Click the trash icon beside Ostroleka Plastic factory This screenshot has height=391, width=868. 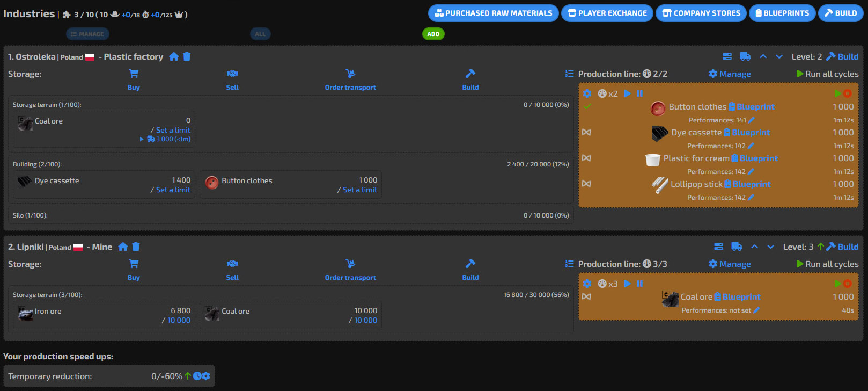pos(187,56)
